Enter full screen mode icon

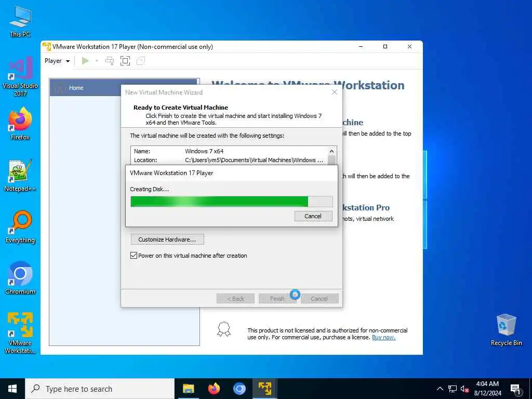point(125,61)
